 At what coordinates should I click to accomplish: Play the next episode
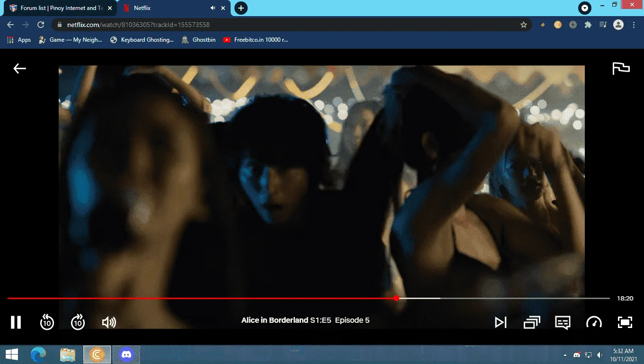tap(501, 322)
